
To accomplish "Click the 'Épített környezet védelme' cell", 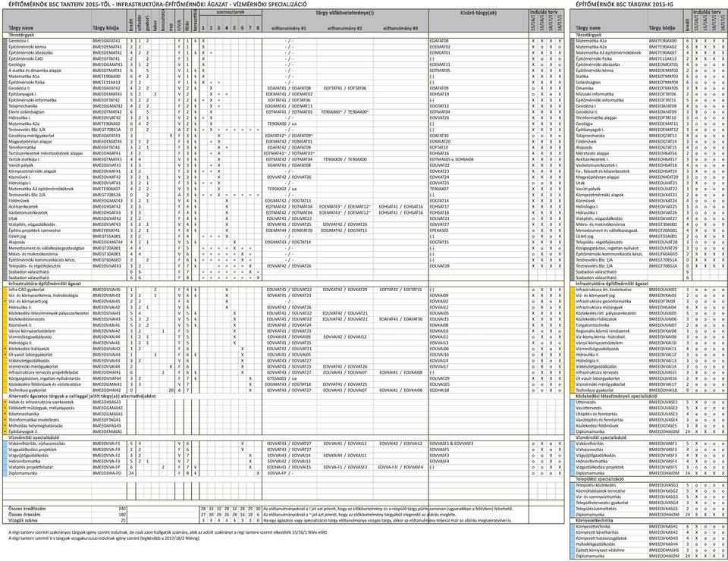I will pos(600,550).
